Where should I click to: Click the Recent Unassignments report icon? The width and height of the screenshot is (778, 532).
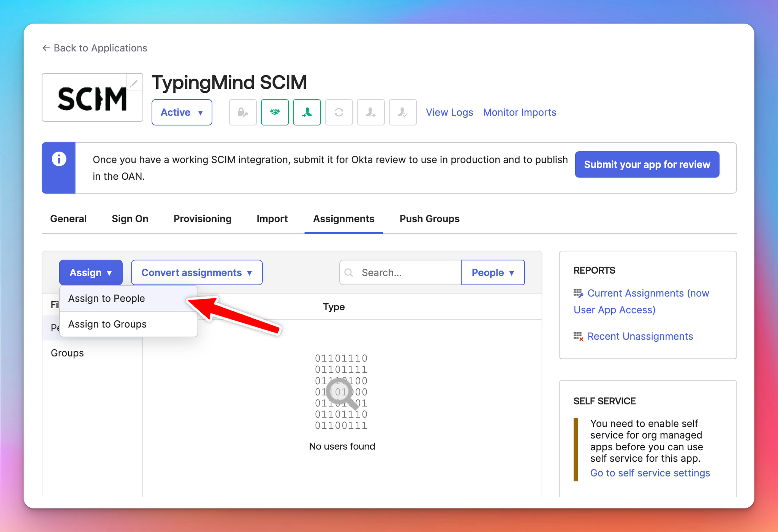pyautogui.click(x=578, y=336)
